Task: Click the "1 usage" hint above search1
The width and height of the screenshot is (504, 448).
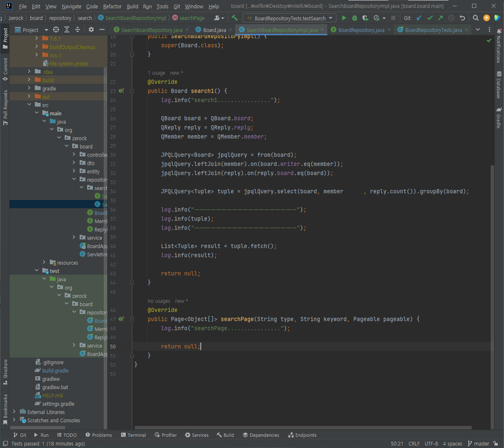Action: tap(156, 73)
